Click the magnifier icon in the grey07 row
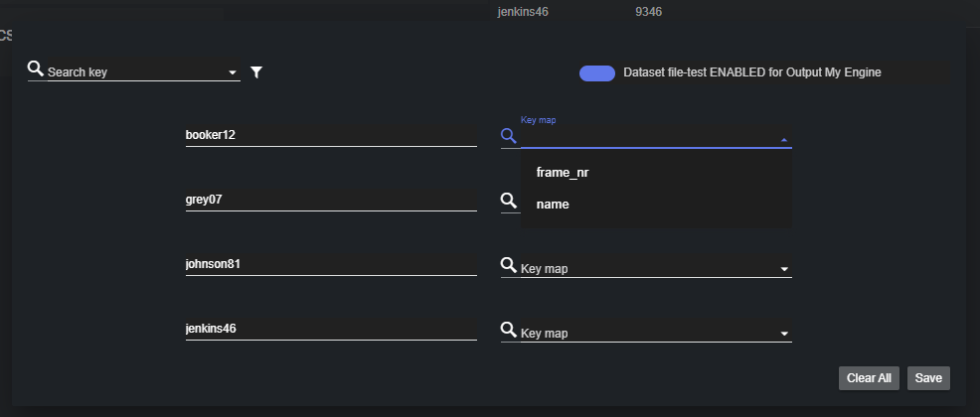Viewport: 980px width, 417px height. click(509, 201)
